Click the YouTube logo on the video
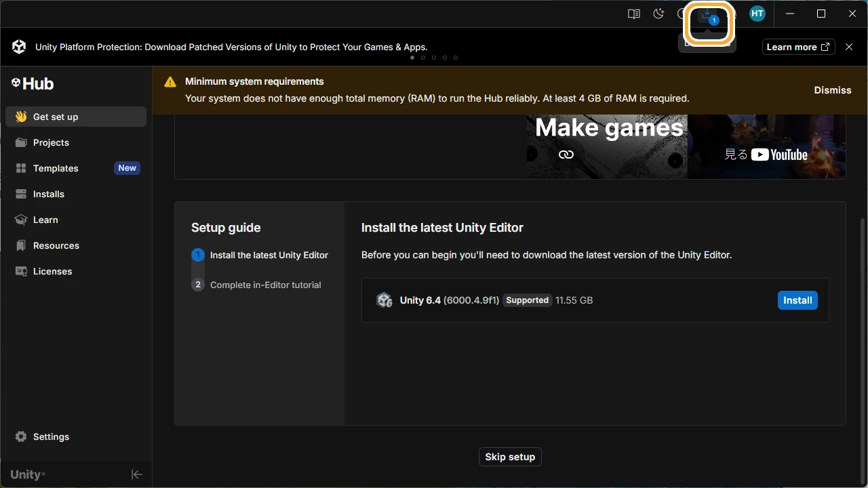The height and width of the screenshot is (488, 868). pos(779,155)
